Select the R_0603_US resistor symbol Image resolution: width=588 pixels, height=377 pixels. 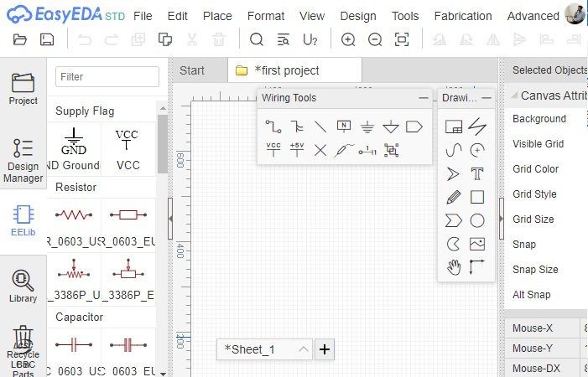coord(74,225)
